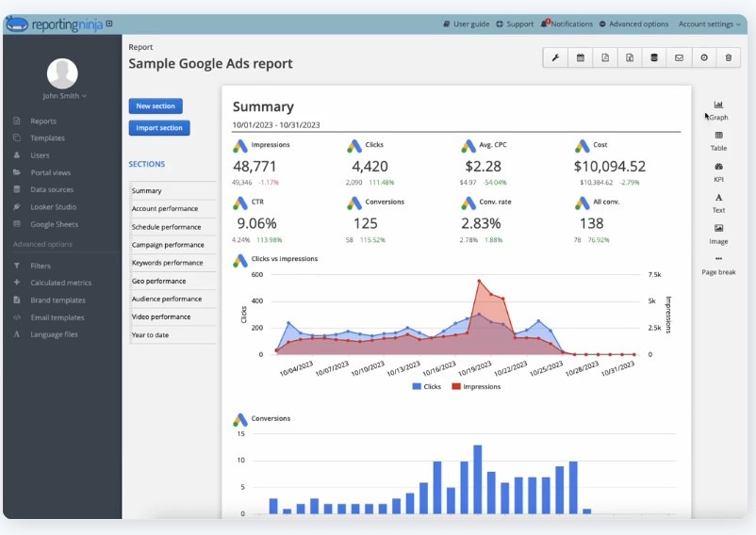Image resolution: width=756 pixels, height=535 pixels.
Task: Click report title Sample Google Ads report
Action: (x=210, y=63)
